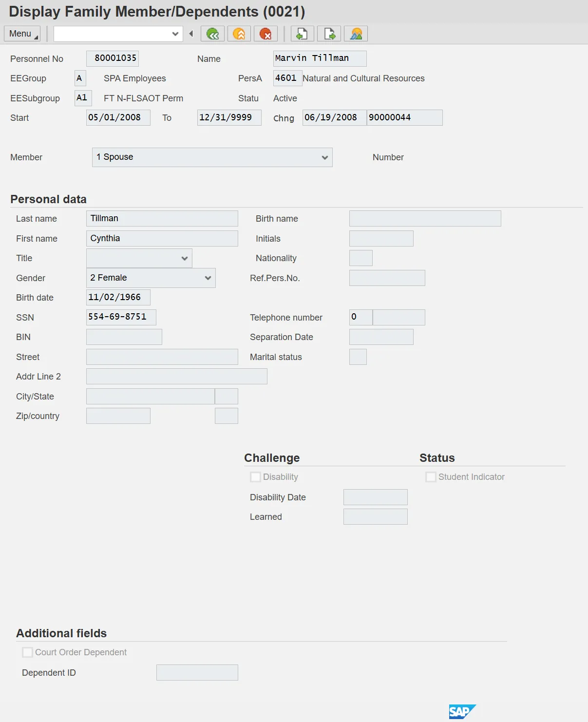This screenshot has width=588, height=722.
Task: Click the First name field Cynthia
Action: (162, 239)
